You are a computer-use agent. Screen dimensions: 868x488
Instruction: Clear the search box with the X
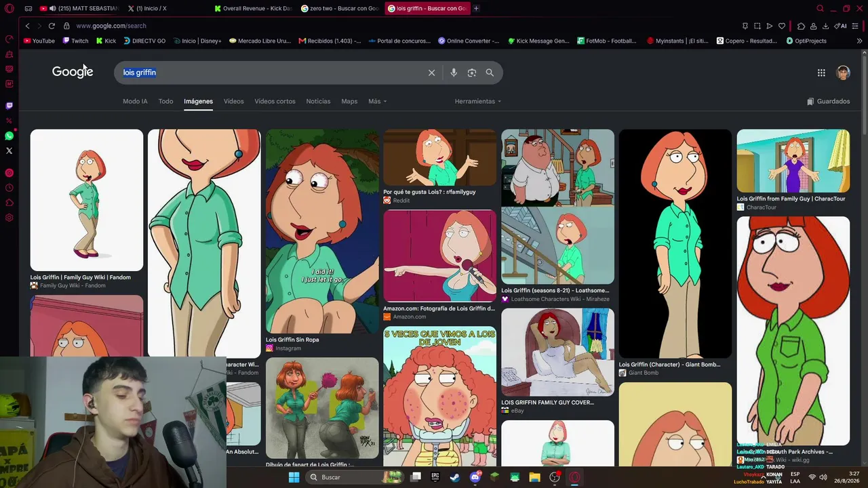click(431, 73)
